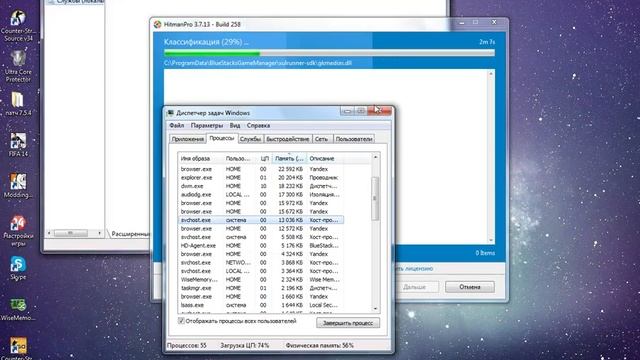Click the Физическая память: 56% status entry
Image resolution: width=640 pixels, height=360 pixels.
(x=320, y=346)
